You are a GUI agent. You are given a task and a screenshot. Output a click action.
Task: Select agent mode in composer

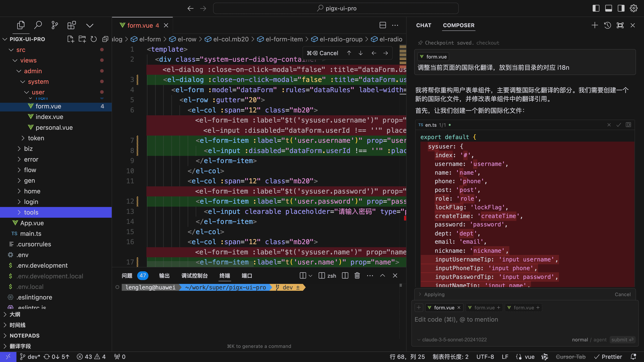coord(600,340)
